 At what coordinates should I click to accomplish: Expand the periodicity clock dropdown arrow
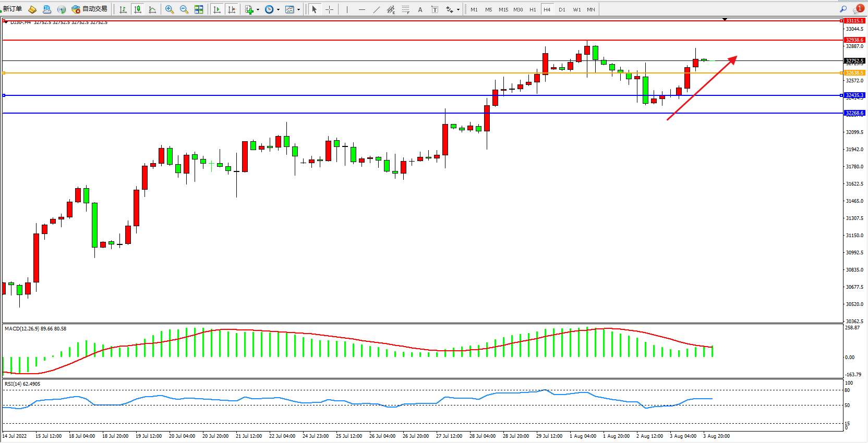278,9
